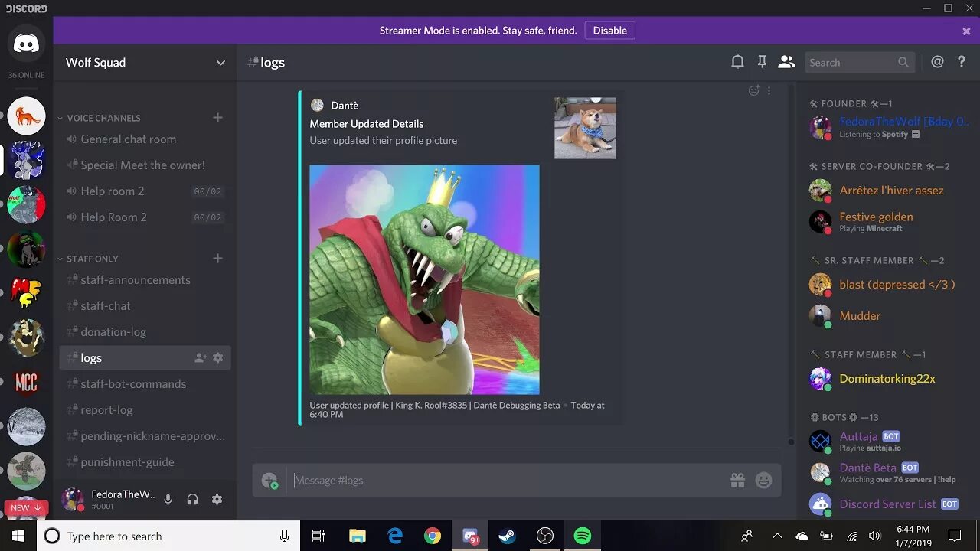The width and height of the screenshot is (980, 551).
Task: View blast (depressed </3 ) member
Action: tap(888, 284)
